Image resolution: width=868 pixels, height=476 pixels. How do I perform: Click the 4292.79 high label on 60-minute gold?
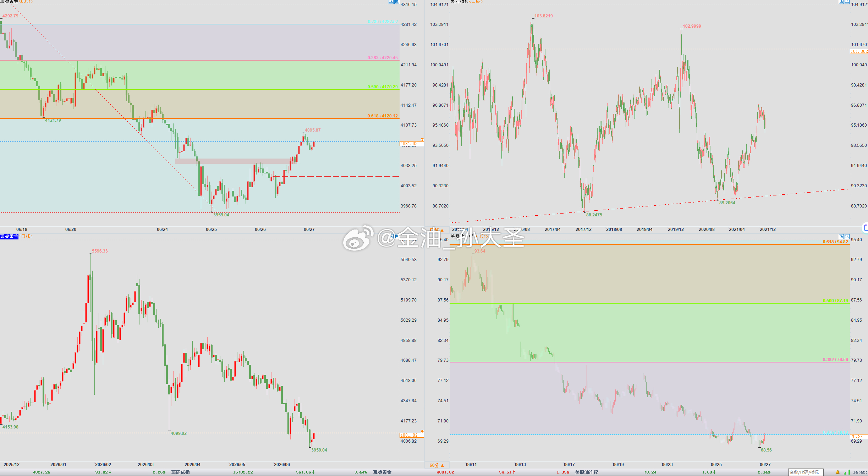coord(10,16)
